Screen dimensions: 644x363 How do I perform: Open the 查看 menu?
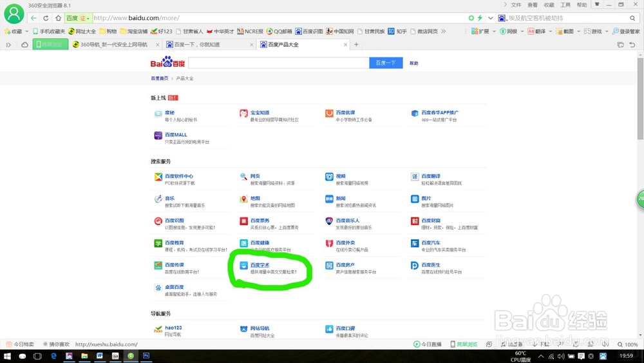(533, 5)
